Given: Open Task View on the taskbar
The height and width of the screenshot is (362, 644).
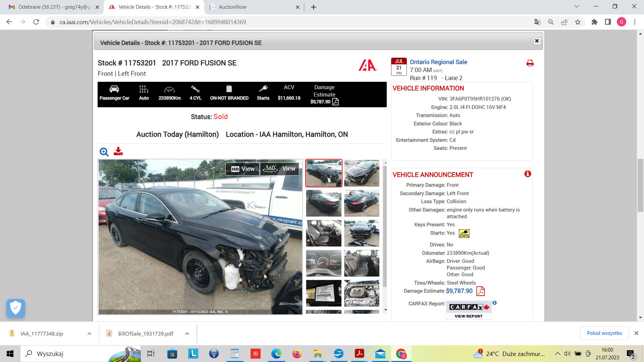Looking at the screenshot, I should 151,354.
